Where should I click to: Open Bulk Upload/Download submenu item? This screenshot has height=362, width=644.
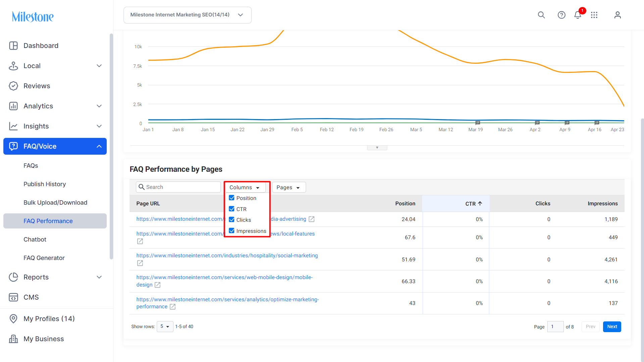point(55,203)
